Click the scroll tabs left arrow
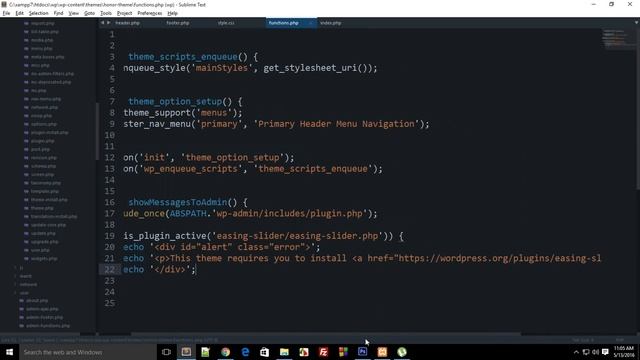 click(102, 23)
